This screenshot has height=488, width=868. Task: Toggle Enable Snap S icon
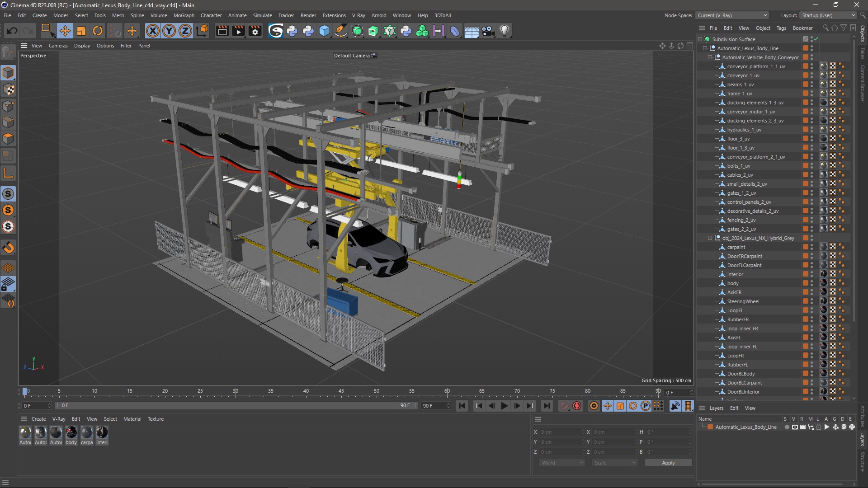pyautogui.click(x=8, y=194)
